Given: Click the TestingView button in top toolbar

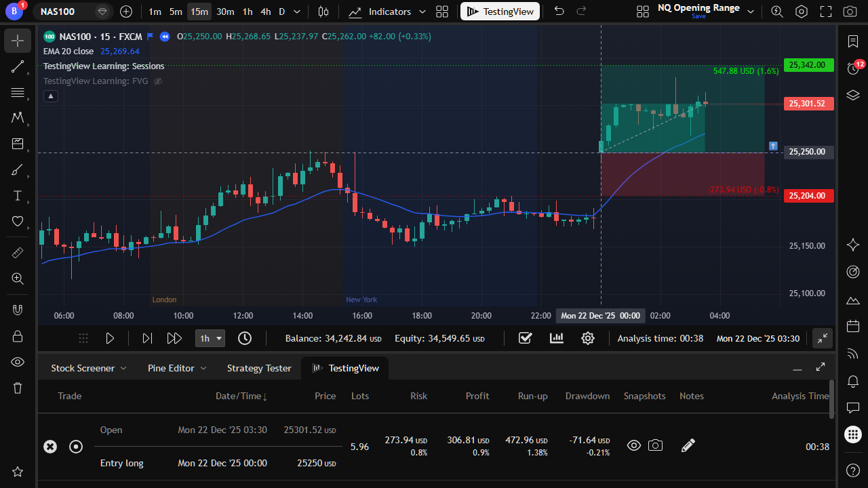Looking at the screenshot, I should point(500,12).
